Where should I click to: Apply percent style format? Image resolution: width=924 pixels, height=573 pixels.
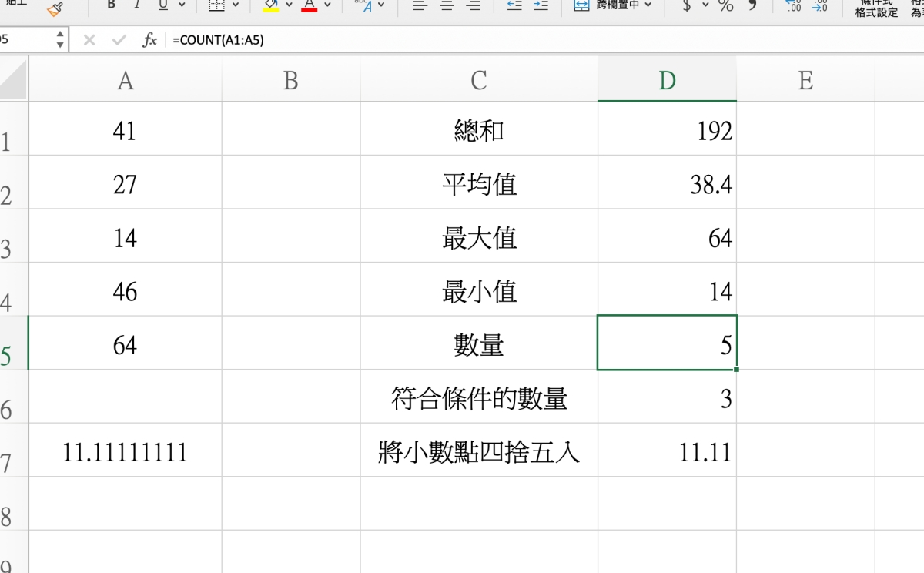click(x=725, y=6)
